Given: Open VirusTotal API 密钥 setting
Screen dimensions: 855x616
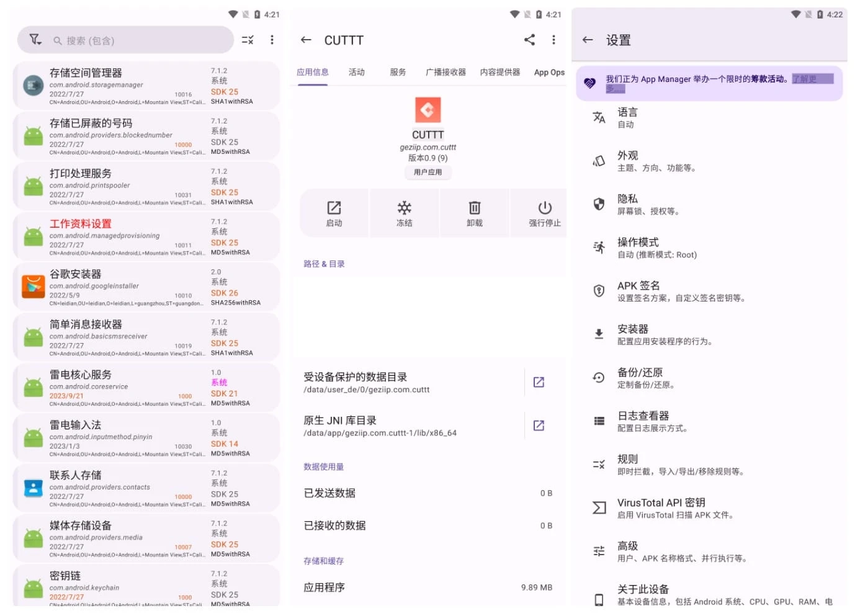Looking at the screenshot, I should coord(707,508).
